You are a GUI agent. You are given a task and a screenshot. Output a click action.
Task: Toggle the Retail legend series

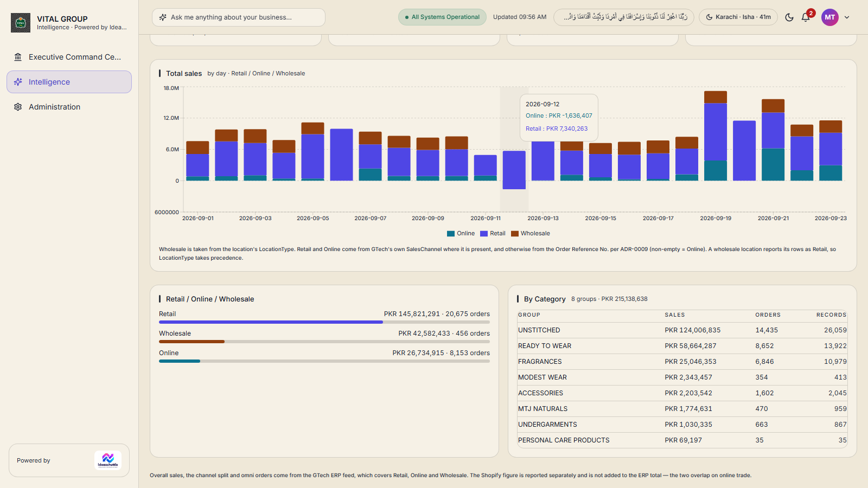493,234
